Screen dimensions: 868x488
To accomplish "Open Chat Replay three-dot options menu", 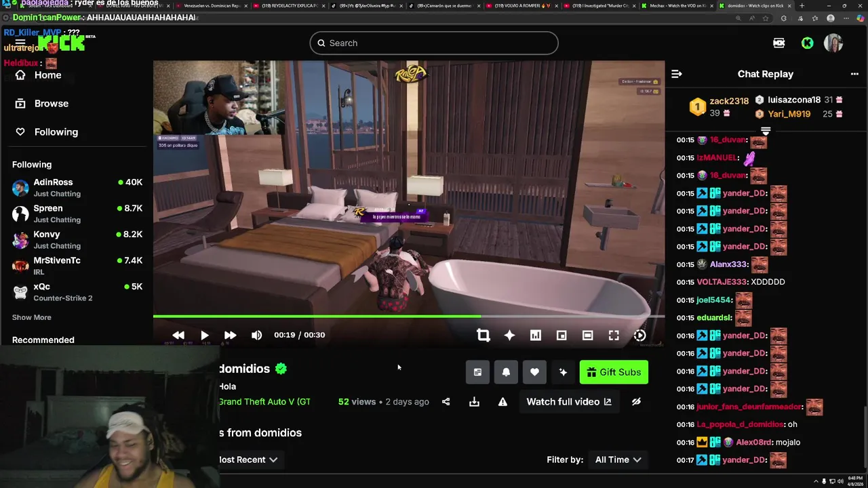I will [x=854, y=74].
